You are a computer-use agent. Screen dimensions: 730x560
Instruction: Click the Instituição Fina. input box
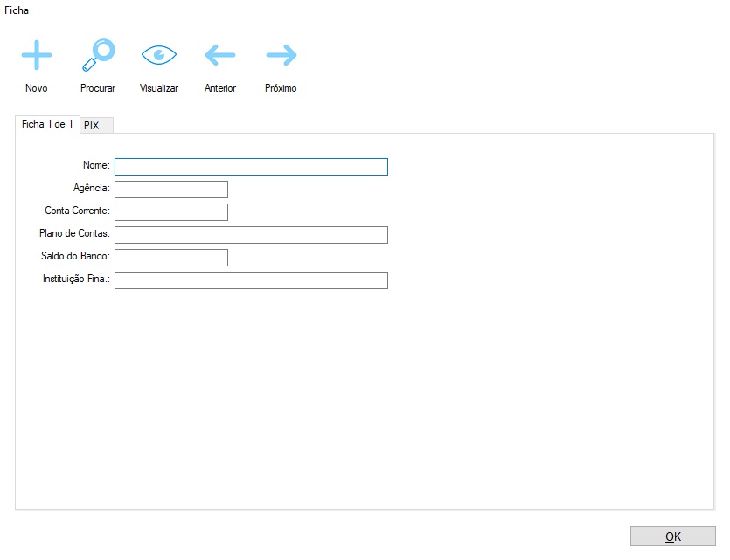click(251, 280)
